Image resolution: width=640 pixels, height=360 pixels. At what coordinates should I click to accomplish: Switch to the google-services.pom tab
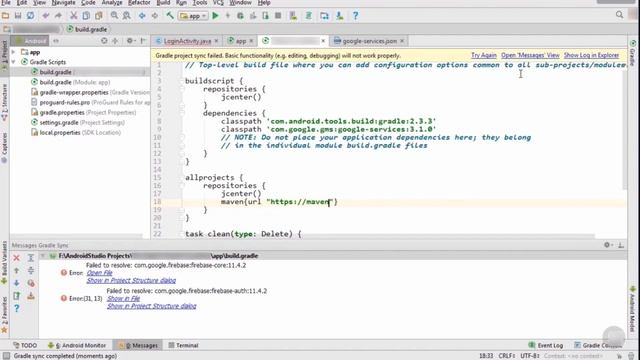click(369, 41)
